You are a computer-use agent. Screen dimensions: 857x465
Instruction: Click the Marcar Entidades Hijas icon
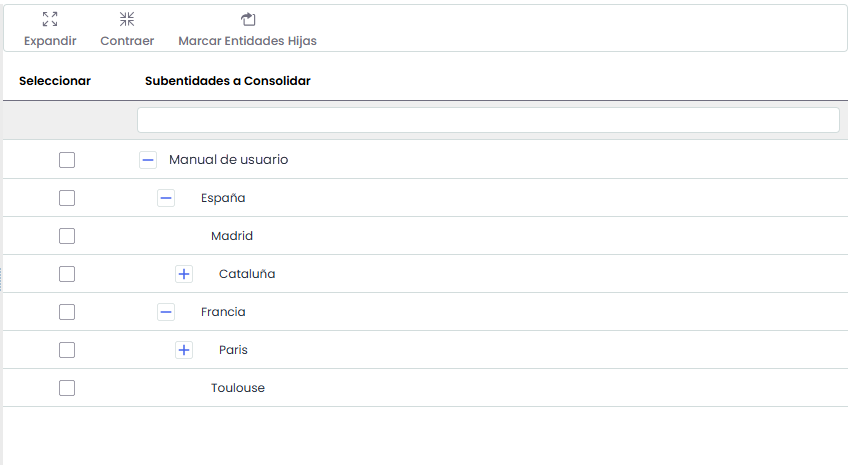[x=248, y=19]
